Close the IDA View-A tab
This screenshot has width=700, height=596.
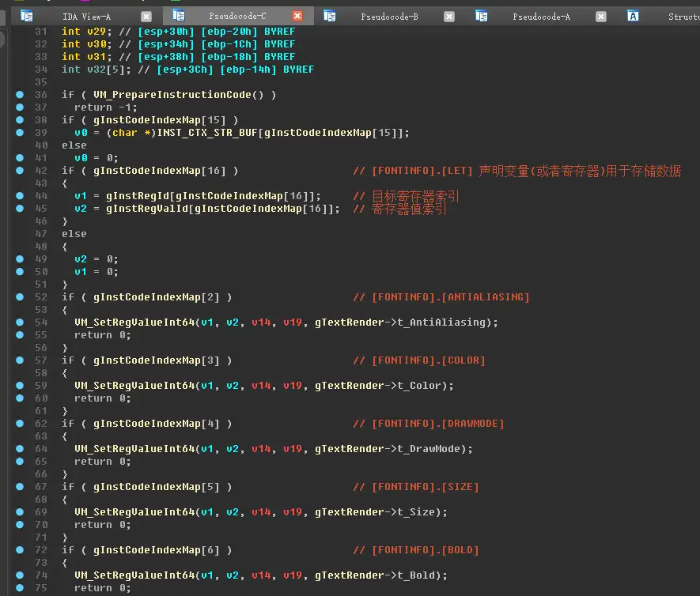[x=146, y=16]
